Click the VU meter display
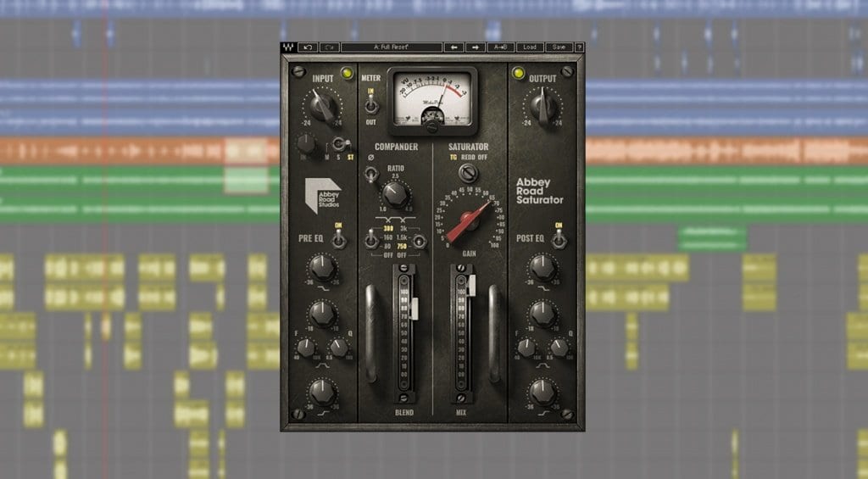 coord(432,100)
